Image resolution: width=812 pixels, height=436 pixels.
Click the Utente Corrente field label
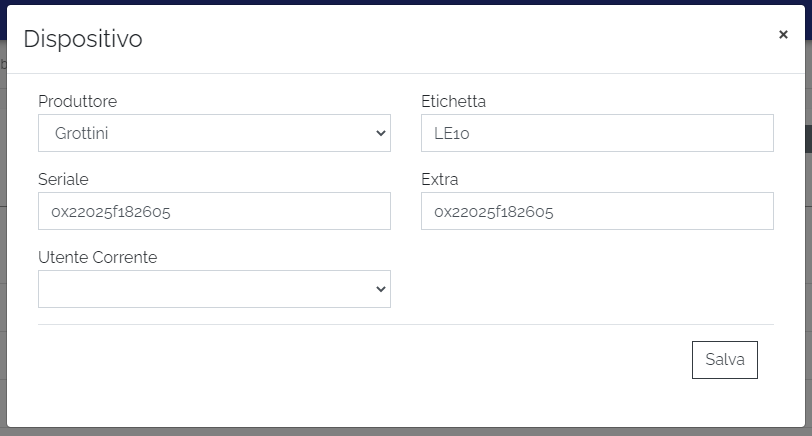point(97,257)
